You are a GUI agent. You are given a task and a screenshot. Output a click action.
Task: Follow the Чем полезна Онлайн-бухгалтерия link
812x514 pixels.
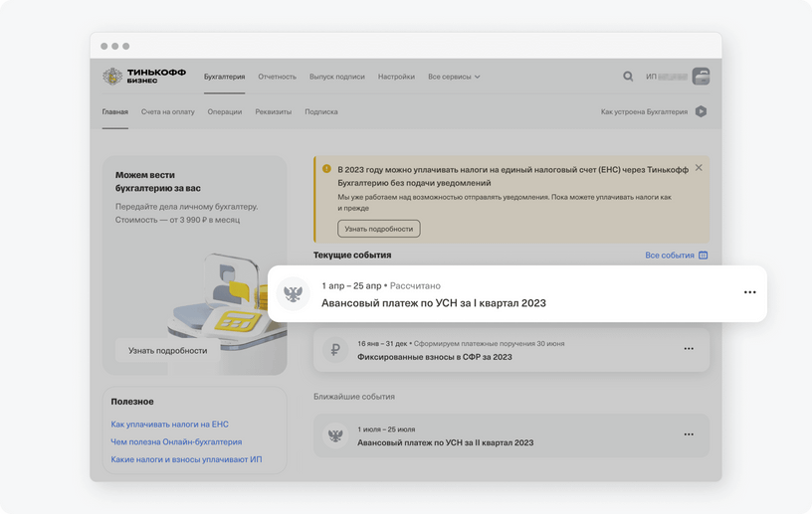pos(176,441)
